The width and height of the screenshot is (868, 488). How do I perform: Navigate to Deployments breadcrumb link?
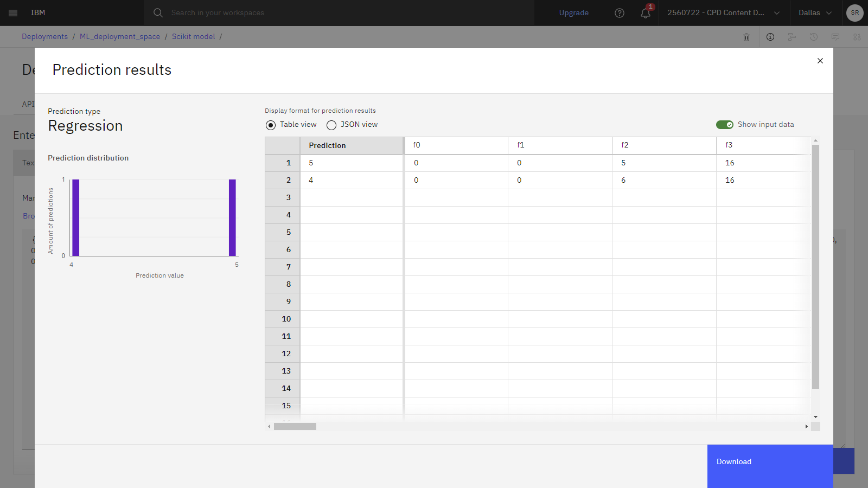(44, 36)
